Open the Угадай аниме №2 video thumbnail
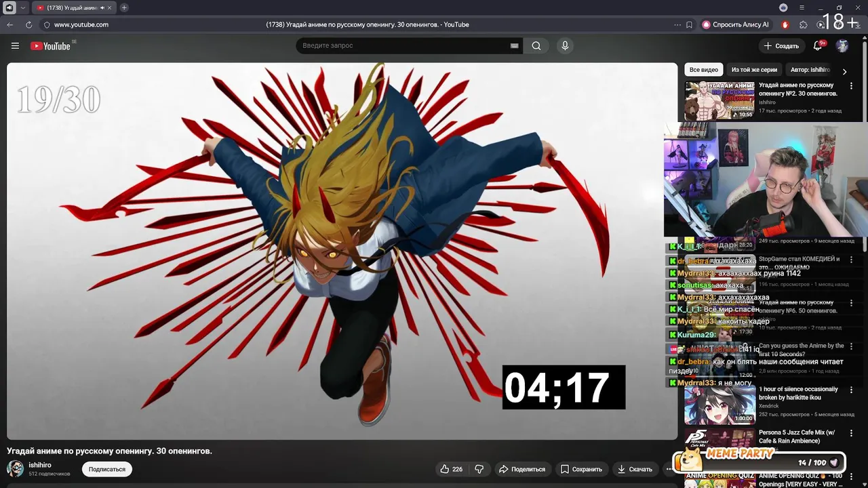This screenshot has width=868, height=488. [x=719, y=100]
